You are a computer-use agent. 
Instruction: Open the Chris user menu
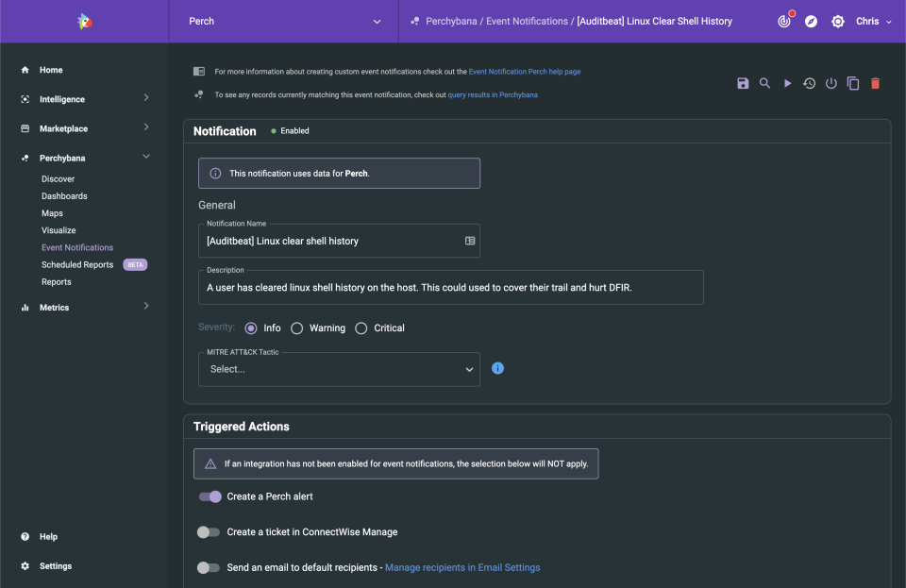(874, 22)
